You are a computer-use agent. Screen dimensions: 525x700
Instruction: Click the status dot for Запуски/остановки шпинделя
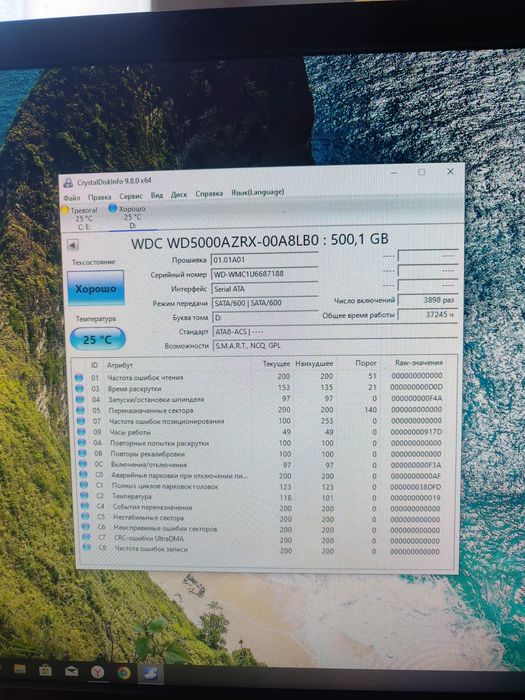80,400
